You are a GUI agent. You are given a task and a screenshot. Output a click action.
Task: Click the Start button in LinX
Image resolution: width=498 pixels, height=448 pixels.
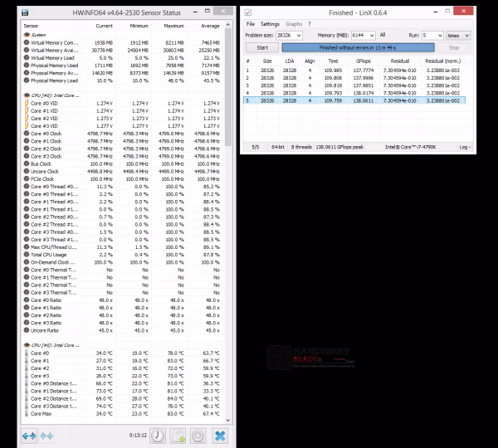[x=262, y=47]
